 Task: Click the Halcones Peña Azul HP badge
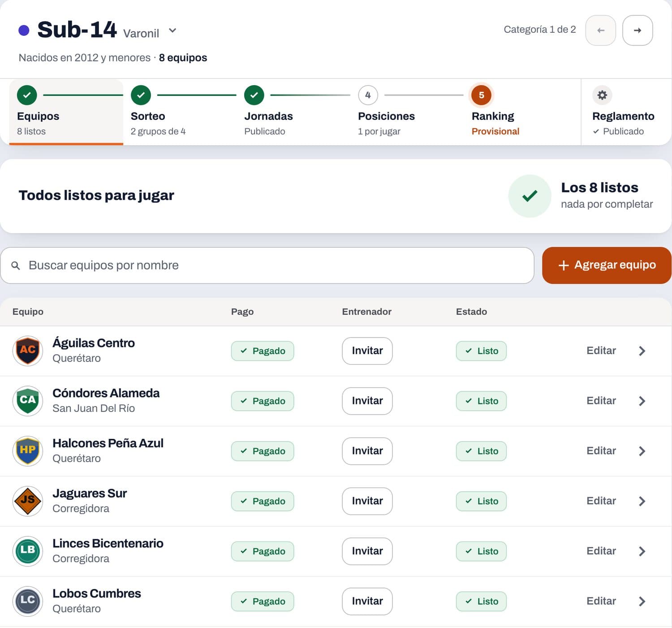coord(28,451)
